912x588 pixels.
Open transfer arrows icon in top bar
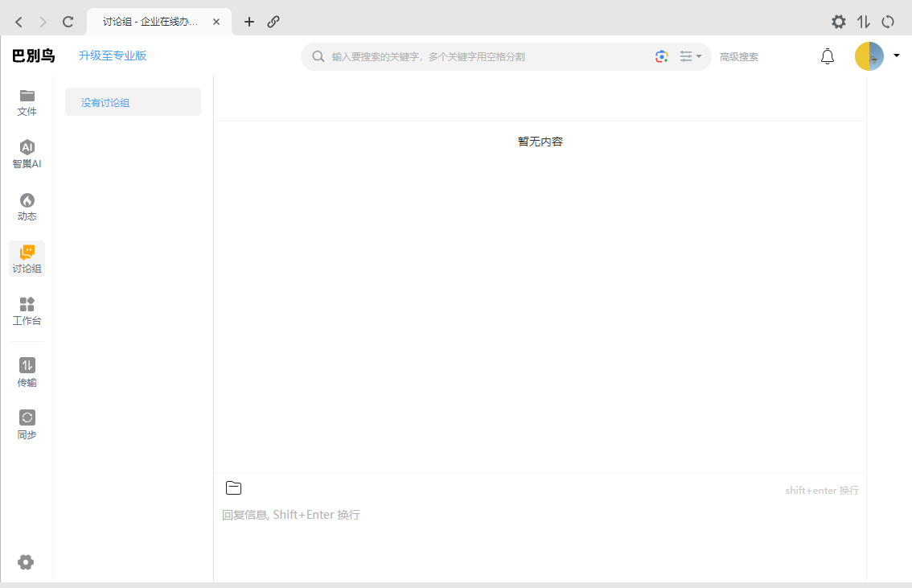[x=863, y=22]
